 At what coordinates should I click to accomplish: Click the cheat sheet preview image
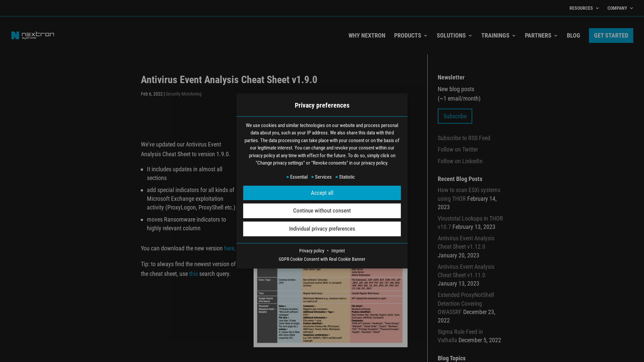330,308
